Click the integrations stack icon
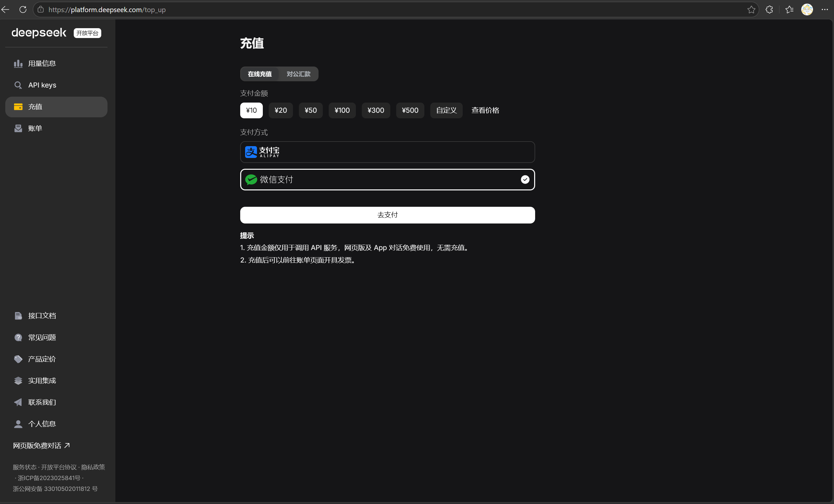 tap(18, 381)
